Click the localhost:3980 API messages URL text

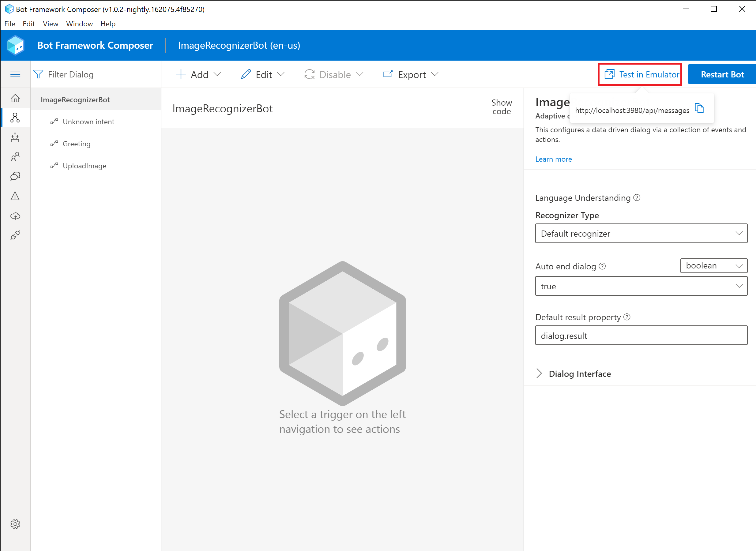tap(632, 111)
